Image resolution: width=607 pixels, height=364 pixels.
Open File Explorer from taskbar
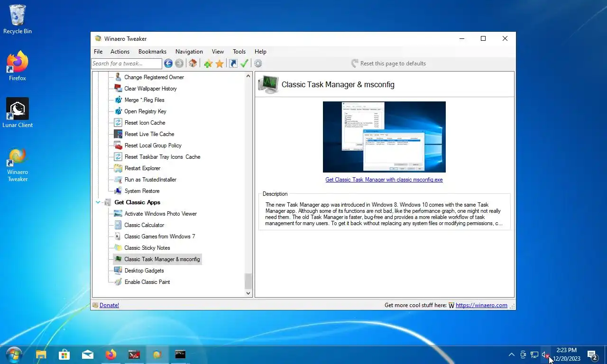tap(41, 355)
